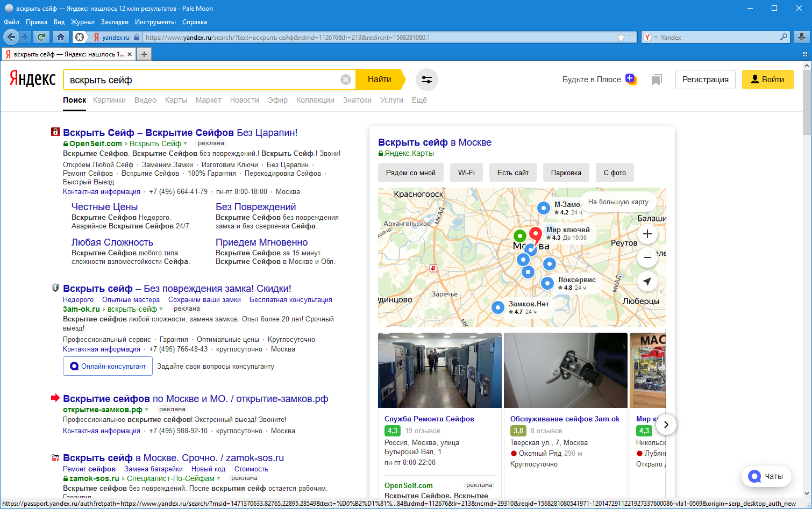
Task: Open the Ещё dropdown in search categories
Action: pos(419,100)
